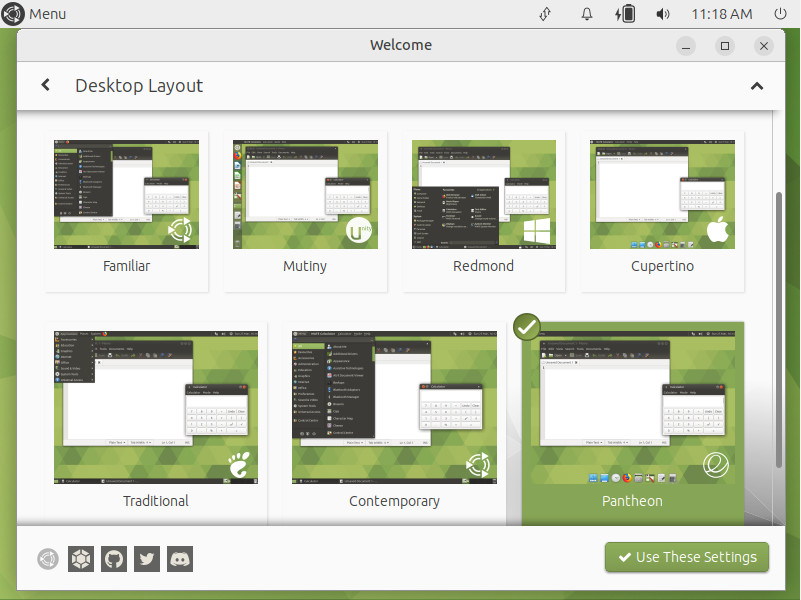Collapse the Desktop Layout section with the chevron
Image resolution: width=801 pixels, height=600 pixels.
[x=757, y=86]
